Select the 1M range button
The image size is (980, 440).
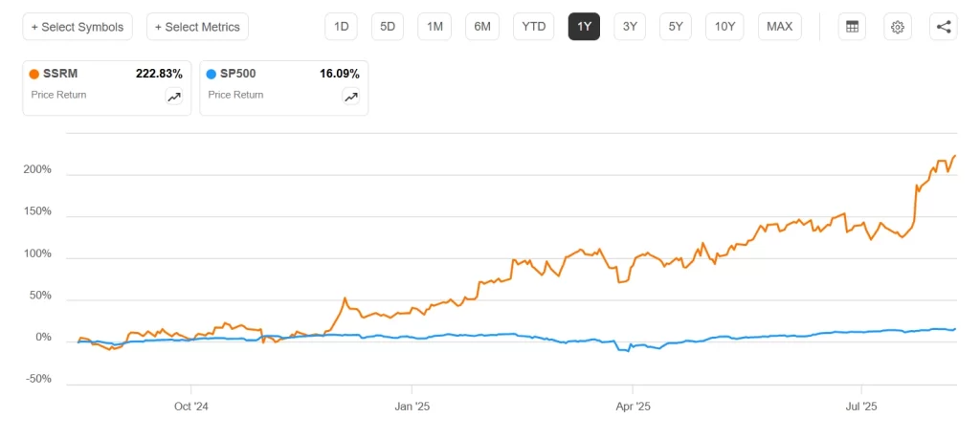(x=434, y=27)
